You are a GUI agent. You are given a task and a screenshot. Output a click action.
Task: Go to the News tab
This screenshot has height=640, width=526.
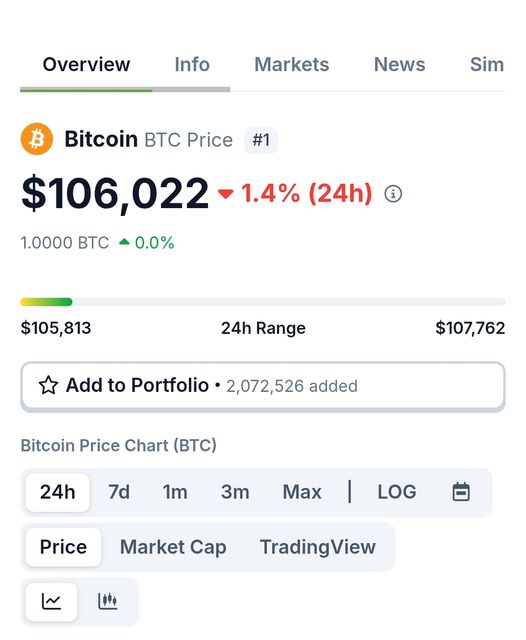(x=399, y=64)
